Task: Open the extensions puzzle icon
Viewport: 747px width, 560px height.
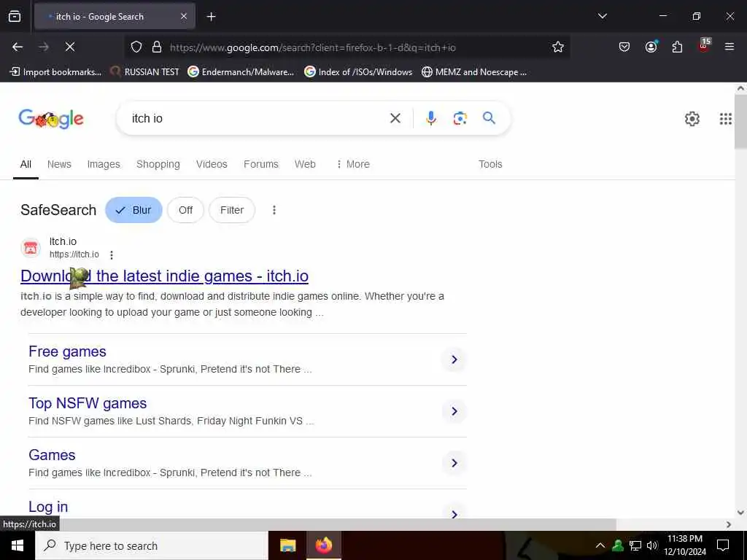Action: coord(677,47)
